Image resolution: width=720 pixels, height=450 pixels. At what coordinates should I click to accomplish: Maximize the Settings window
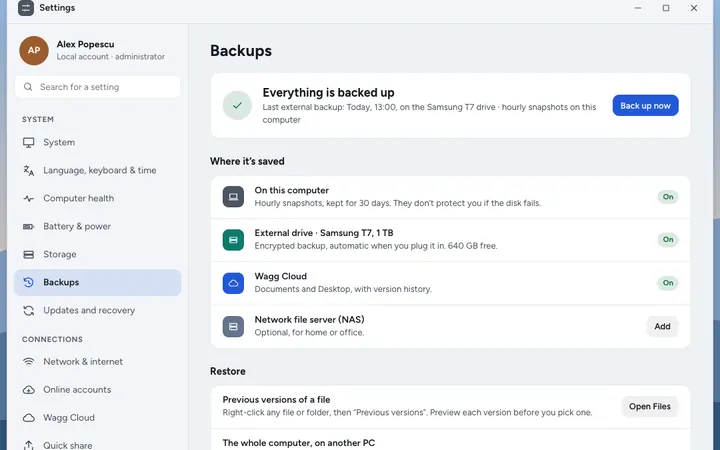666,8
